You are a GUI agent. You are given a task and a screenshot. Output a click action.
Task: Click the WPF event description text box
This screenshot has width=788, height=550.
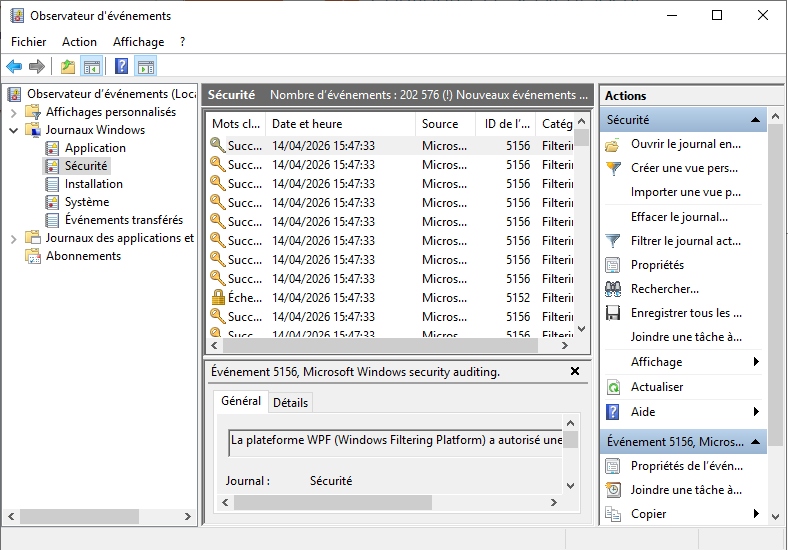click(396, 442)
